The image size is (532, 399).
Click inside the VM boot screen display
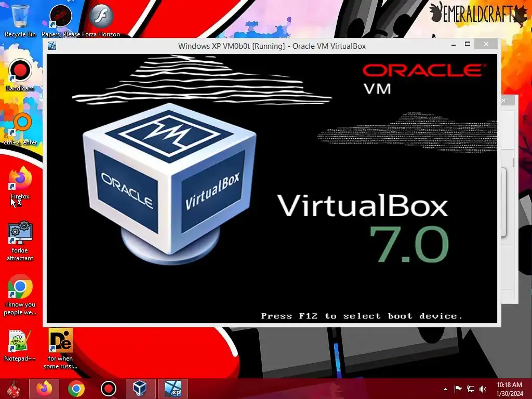tap(272, 189)
